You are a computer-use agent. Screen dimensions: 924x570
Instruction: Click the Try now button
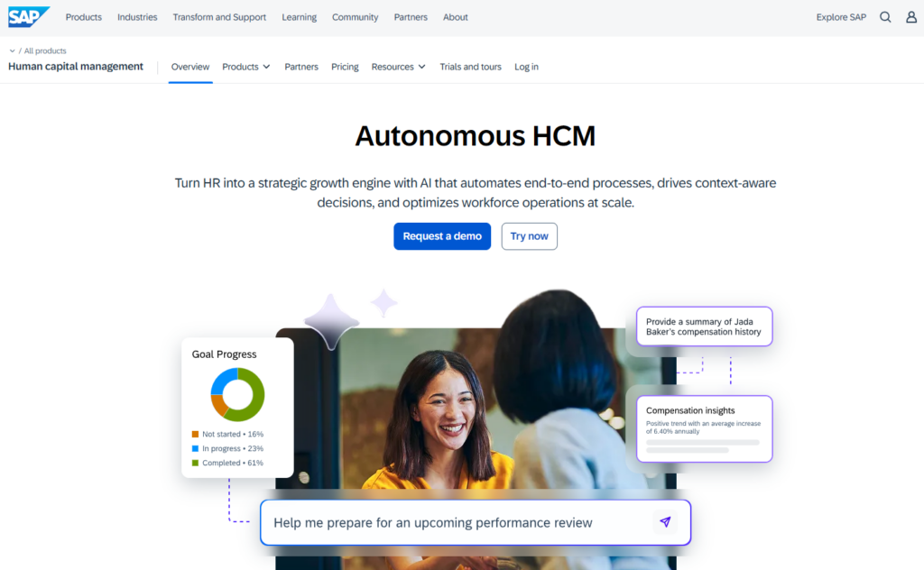(x=529, y=236)
